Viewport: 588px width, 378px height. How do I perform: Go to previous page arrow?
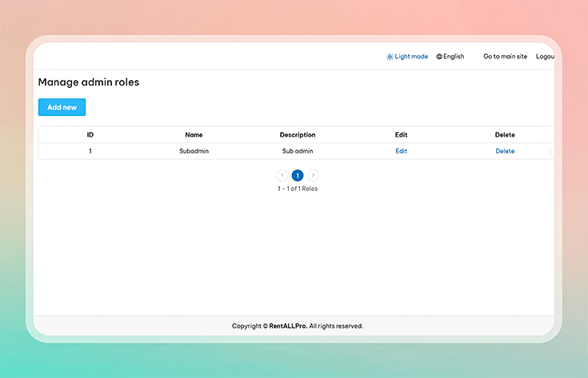pyautogui.click(x=282, y=175)
